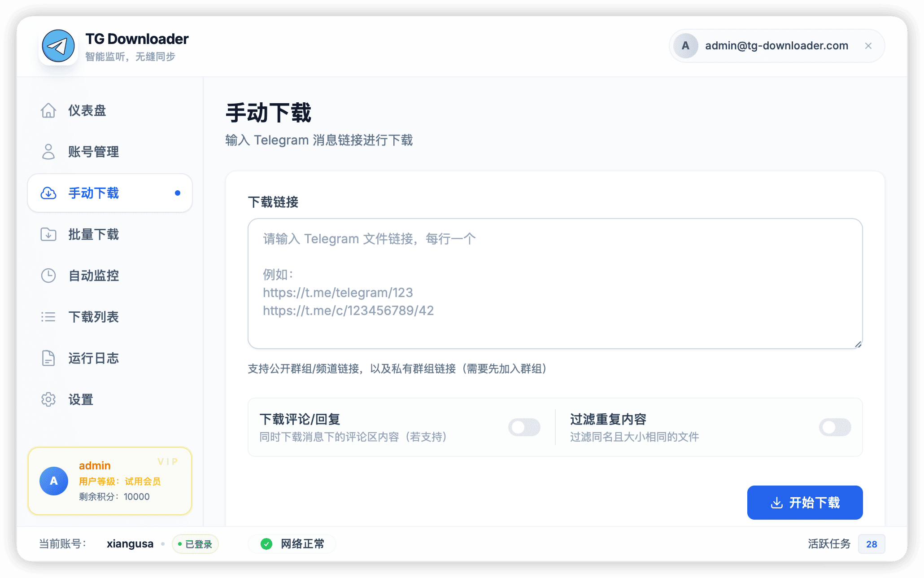Select the 账号管理 account management icon
This screenshot has width=924, height=578.
point(48,152)
